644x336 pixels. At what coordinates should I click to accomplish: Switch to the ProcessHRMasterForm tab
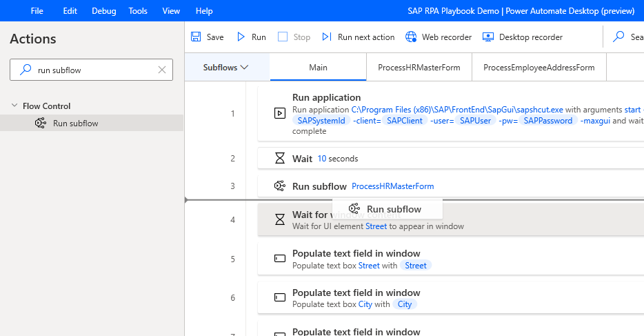pos(419,68)
